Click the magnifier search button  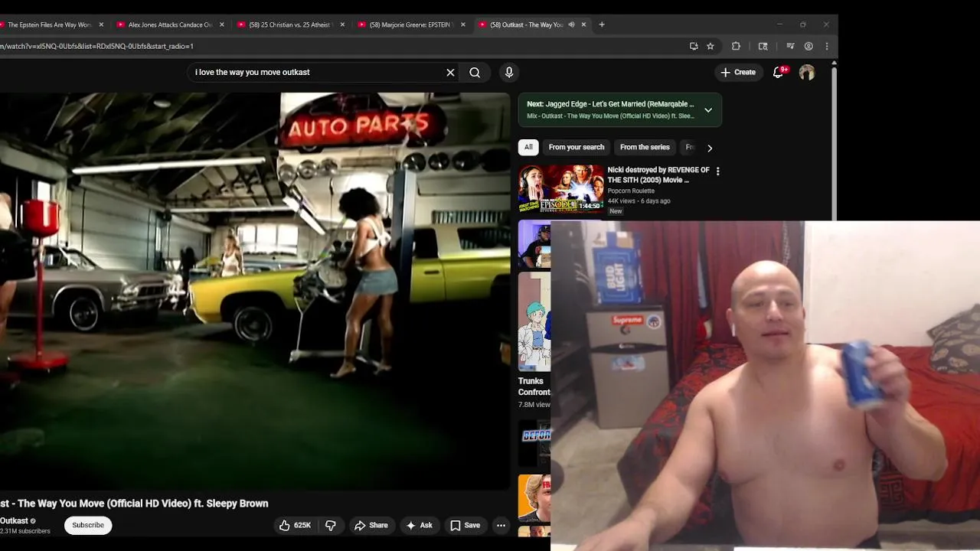click(x=475, y=73)
